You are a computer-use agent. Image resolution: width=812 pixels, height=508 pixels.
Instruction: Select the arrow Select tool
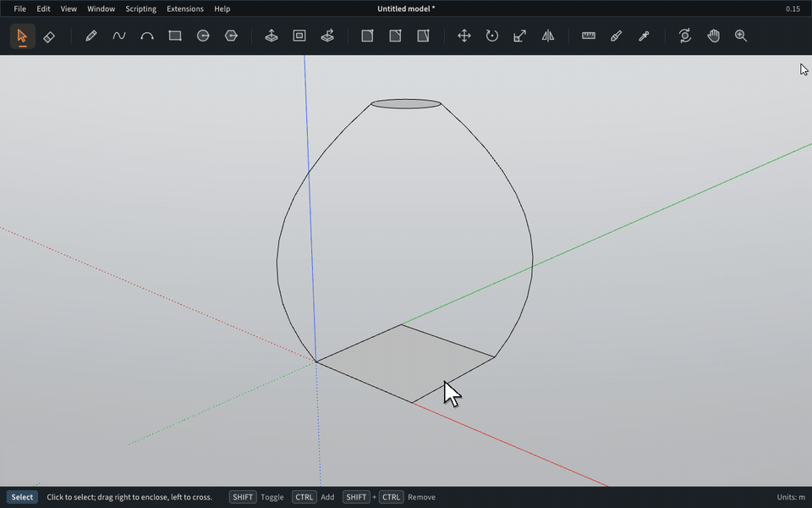pos(22,36)
